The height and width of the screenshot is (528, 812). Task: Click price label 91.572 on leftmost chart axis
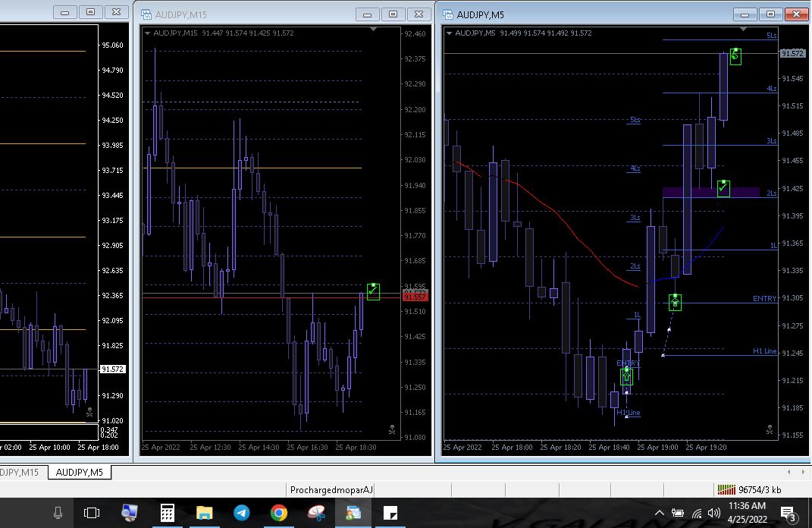[112, 369]
